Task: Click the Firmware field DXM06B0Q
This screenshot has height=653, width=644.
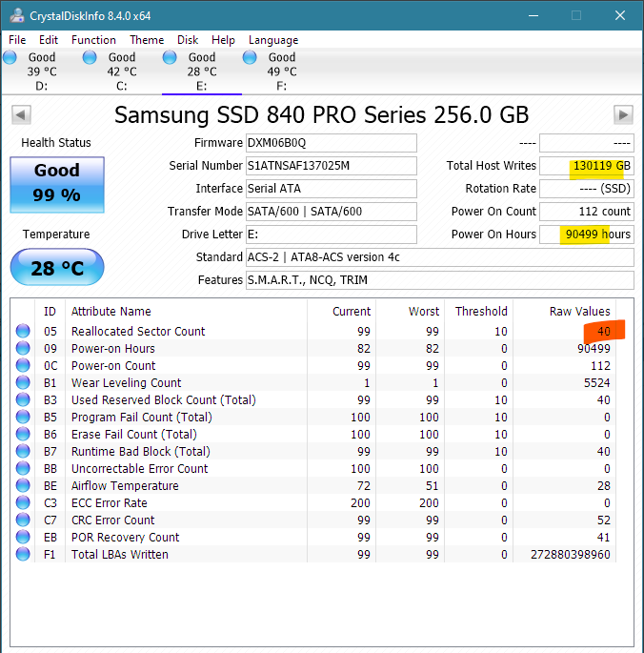Action: tap(332, 143)
